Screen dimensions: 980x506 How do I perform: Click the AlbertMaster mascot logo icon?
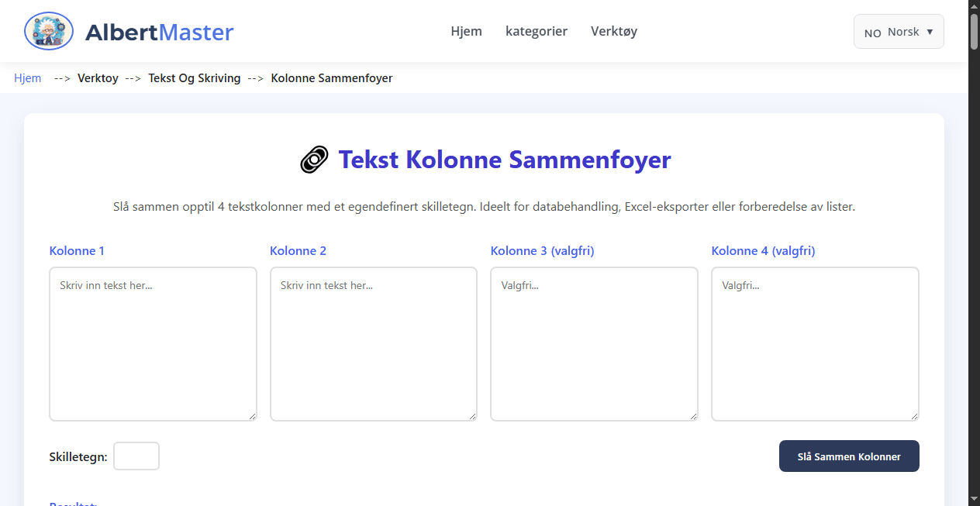coord(48,31)
